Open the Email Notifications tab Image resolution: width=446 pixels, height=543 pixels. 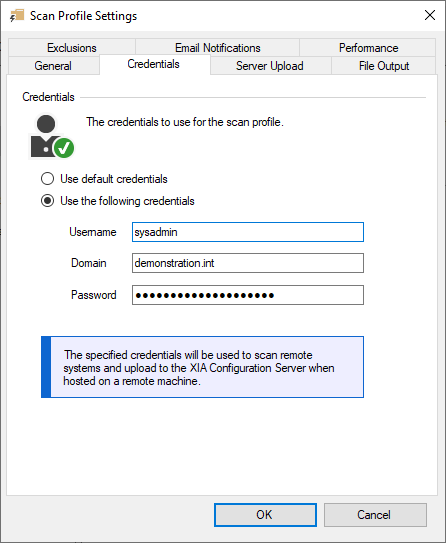(217, 47)
